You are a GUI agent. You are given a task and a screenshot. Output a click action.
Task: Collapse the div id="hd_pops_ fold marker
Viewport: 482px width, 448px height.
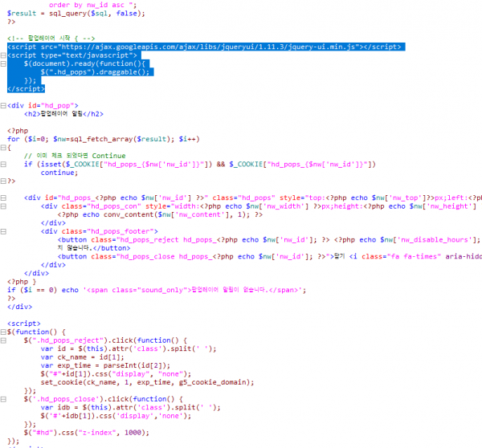point(3,198)
